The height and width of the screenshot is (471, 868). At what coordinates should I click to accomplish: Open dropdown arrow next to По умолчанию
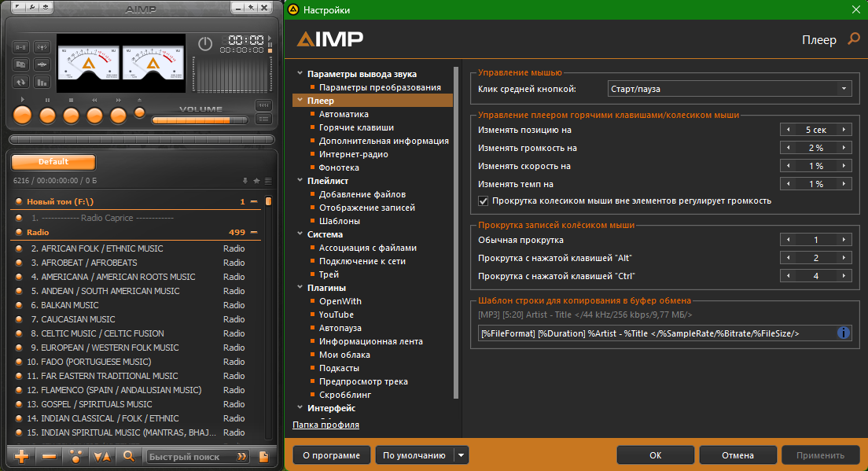coord(462,455)
